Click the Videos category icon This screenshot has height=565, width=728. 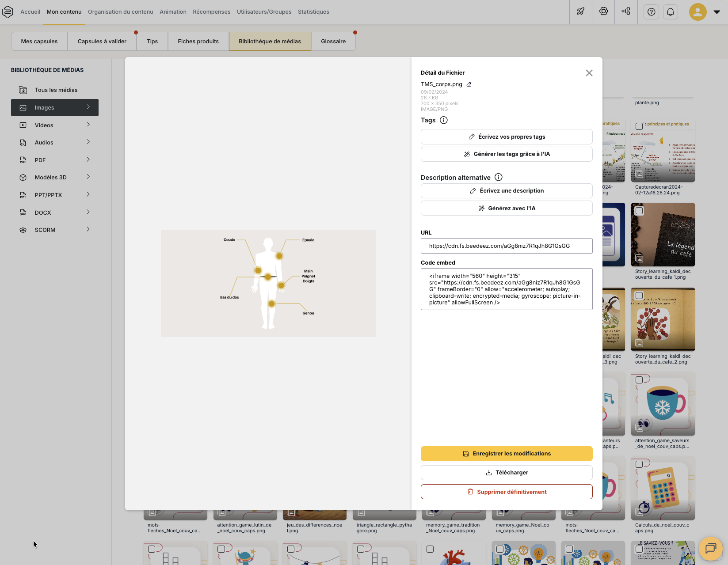tap(23, 125)
